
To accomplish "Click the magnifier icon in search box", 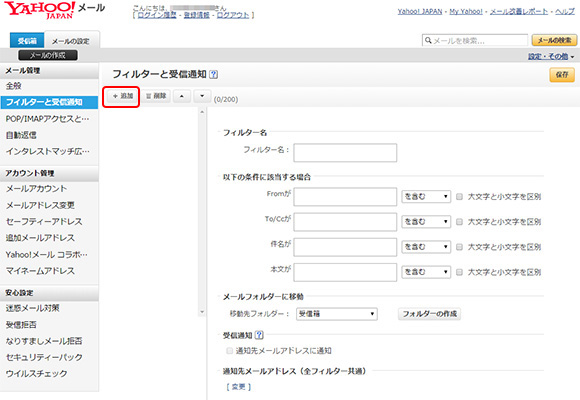I will click(x=428, y=40).
